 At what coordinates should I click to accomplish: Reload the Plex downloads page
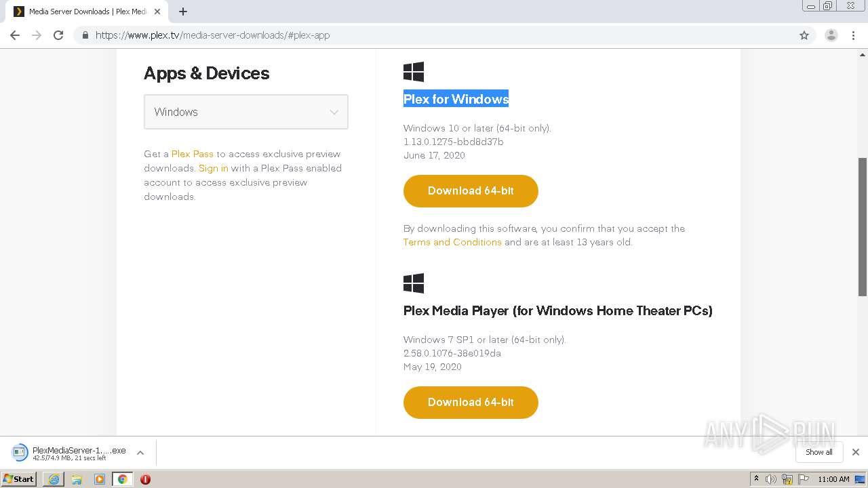click(58, 35)
